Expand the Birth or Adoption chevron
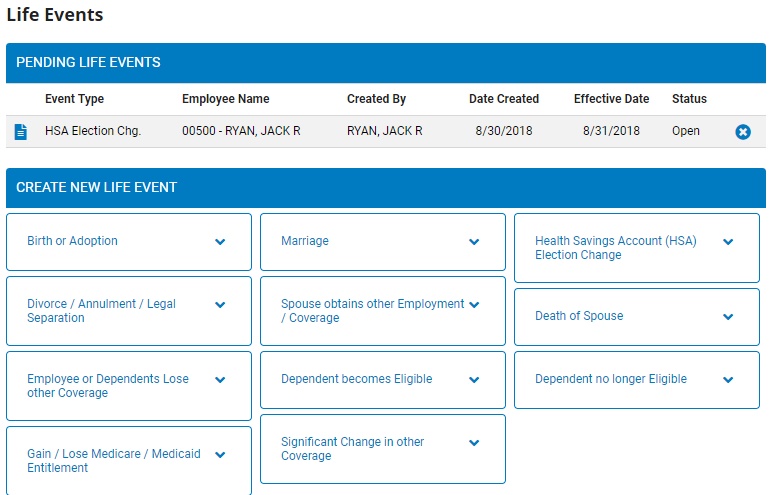The width and height of the screenshot is (772, 495). (x=220, y=242)
